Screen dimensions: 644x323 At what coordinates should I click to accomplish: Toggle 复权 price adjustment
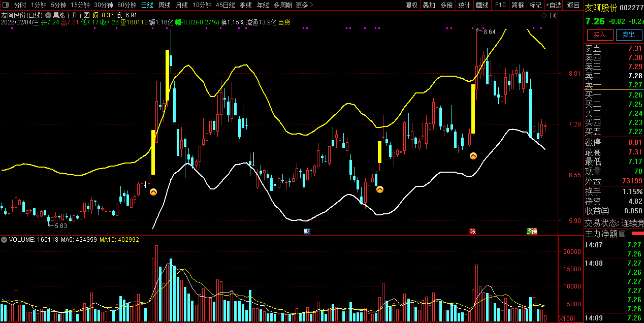411,5
